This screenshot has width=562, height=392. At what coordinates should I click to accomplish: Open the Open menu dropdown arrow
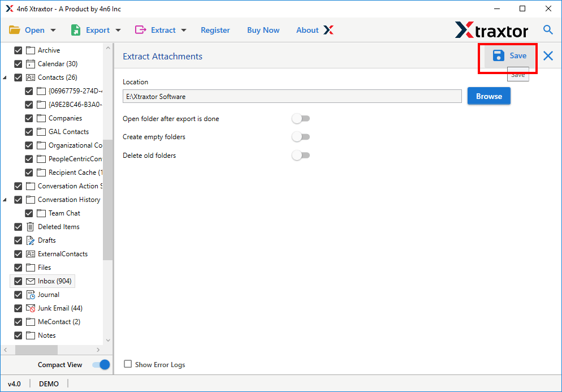tap(53, 31)
